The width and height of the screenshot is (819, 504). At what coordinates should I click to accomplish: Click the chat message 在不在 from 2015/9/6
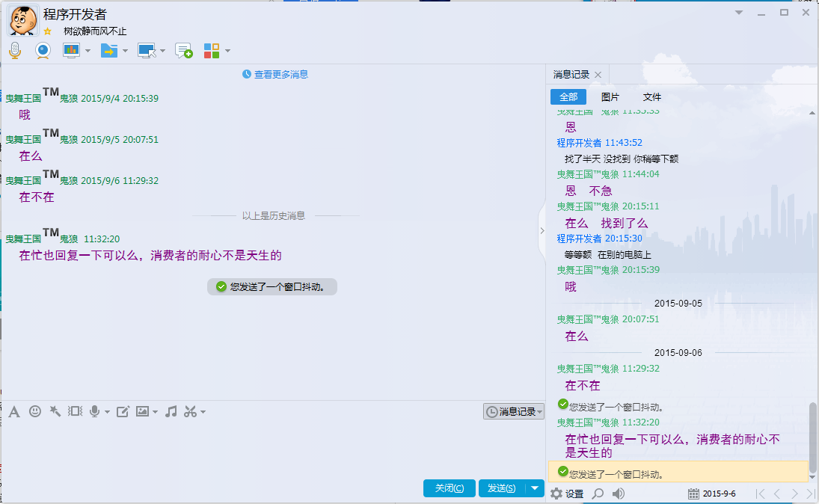pyautogui.click(x=37, y=197)
